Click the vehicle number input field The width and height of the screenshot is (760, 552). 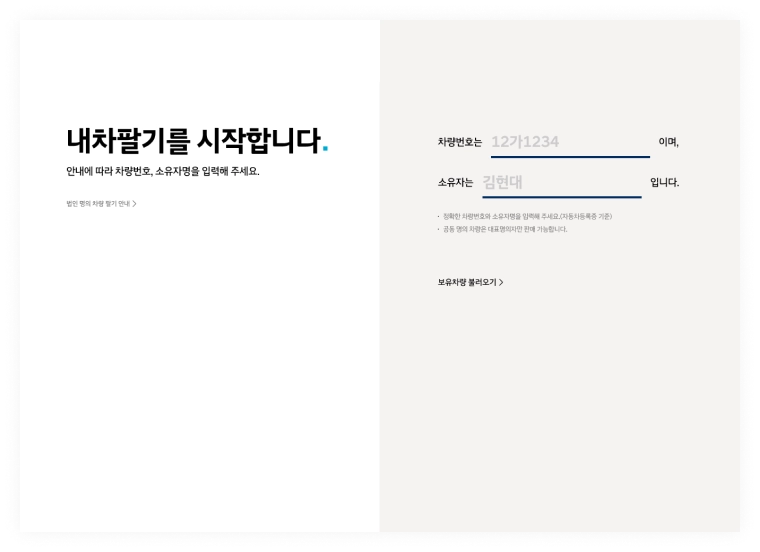click(570, 142)
